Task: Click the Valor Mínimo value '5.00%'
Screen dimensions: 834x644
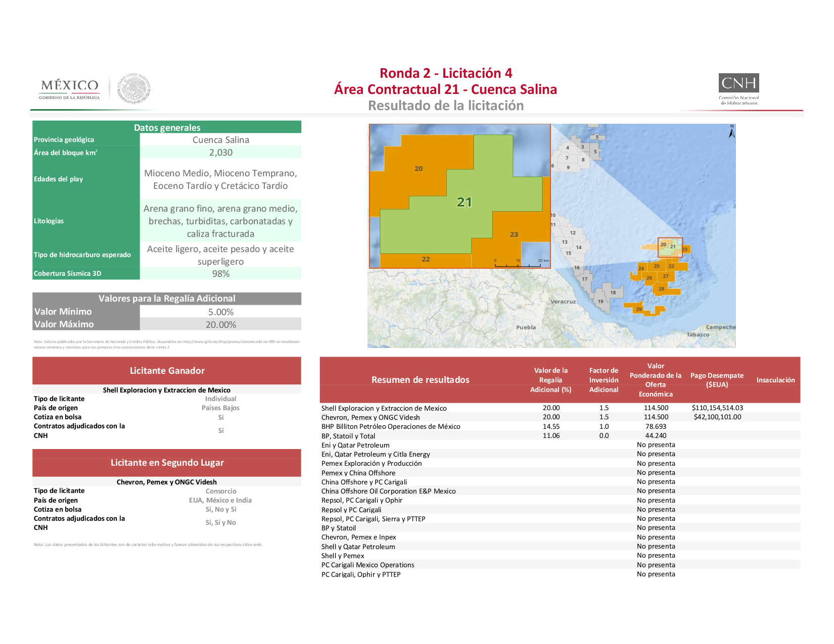Action: 221,312
